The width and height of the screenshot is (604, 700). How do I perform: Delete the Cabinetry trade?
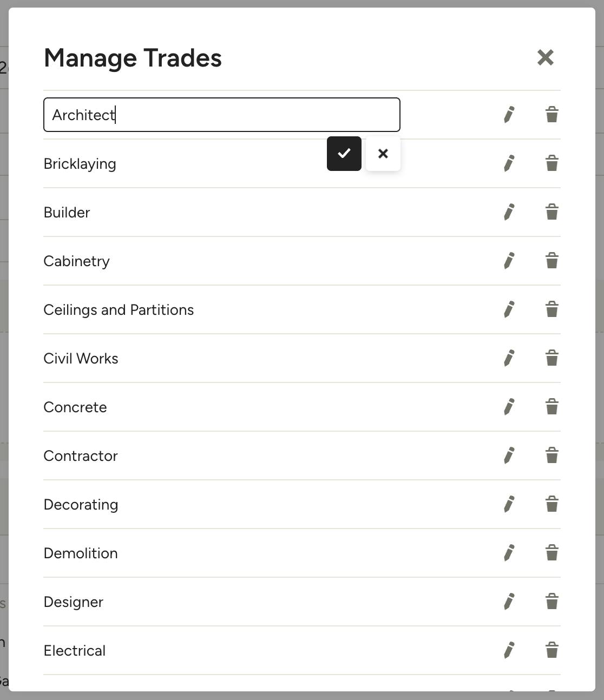[x=552, y=261]
